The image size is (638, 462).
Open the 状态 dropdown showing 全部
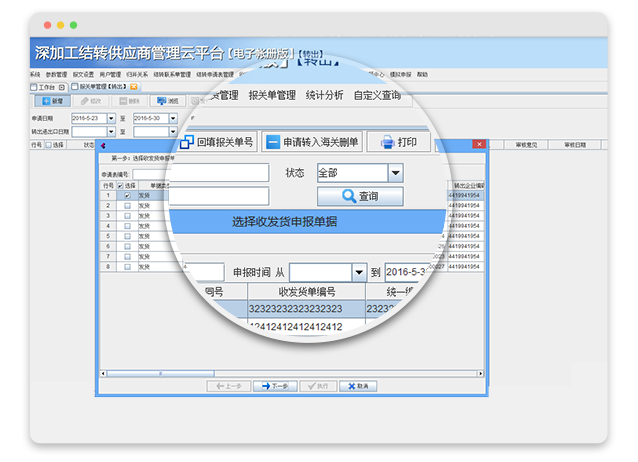395,173
